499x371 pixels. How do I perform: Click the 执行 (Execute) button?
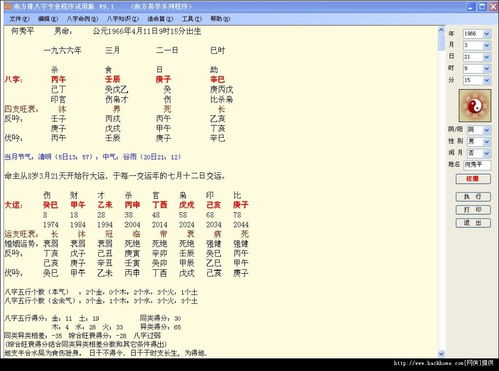473,197
